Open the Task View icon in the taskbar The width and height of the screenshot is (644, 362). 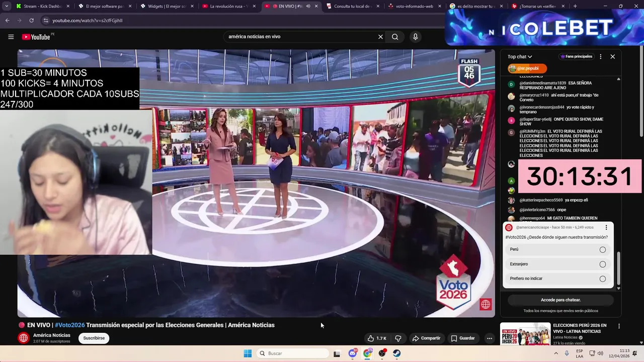(x=337, y=353)
